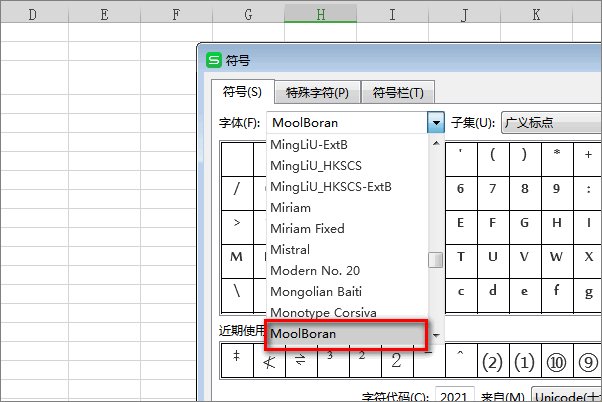Image resolution: width=602 pixels, height=402 pixels.
Task: Choose MingLiU_HKSCS from the font list
Action: coord(347,165)
